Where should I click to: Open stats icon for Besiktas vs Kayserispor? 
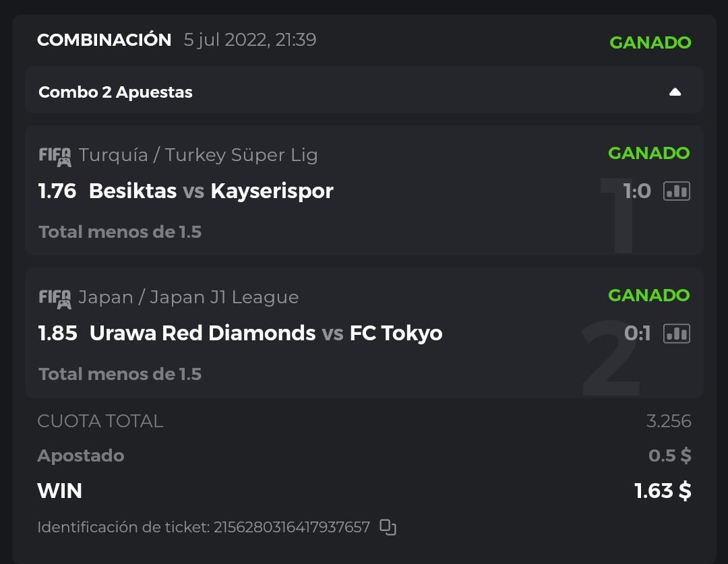click(x=676, y=191)
